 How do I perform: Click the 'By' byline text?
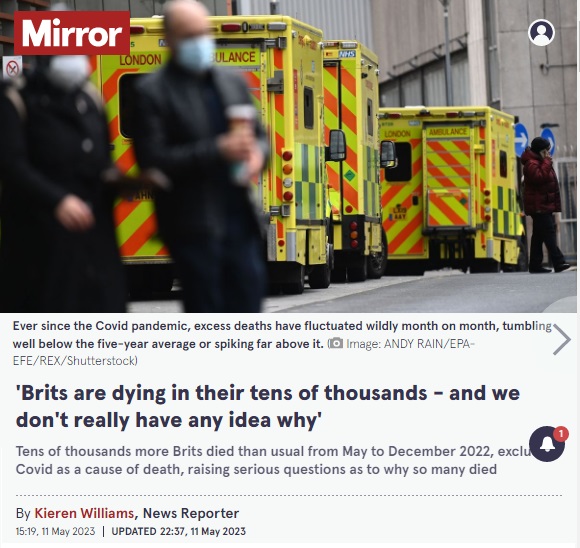coord(23,514)
